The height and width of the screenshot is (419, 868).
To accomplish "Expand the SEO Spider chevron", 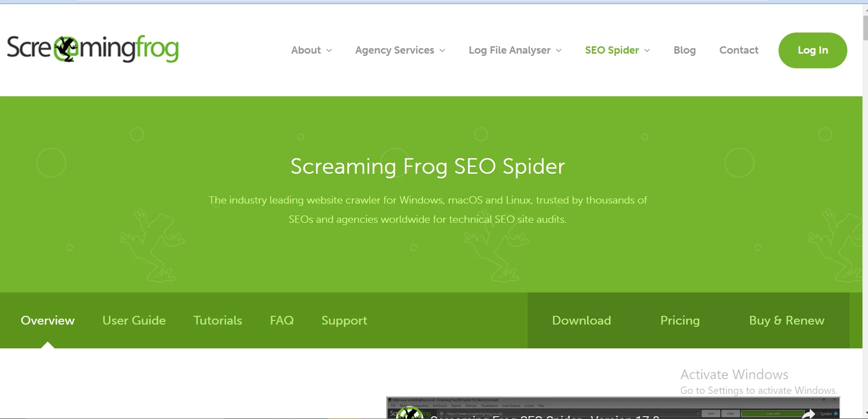I will pos(647,50).
